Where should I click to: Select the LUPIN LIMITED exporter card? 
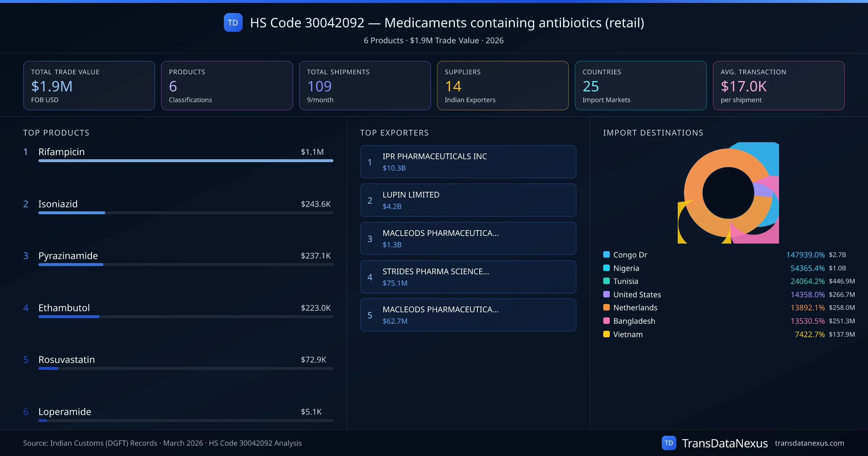[468, 200]
